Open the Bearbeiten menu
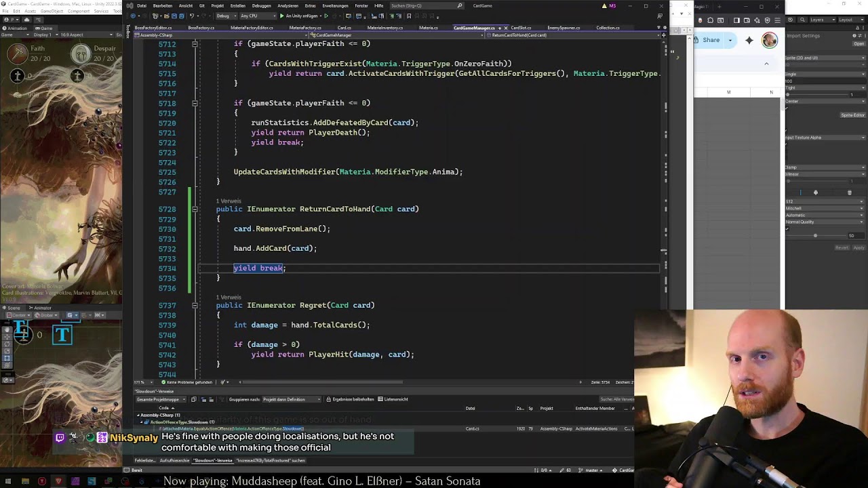 click(x=163, y=5)
